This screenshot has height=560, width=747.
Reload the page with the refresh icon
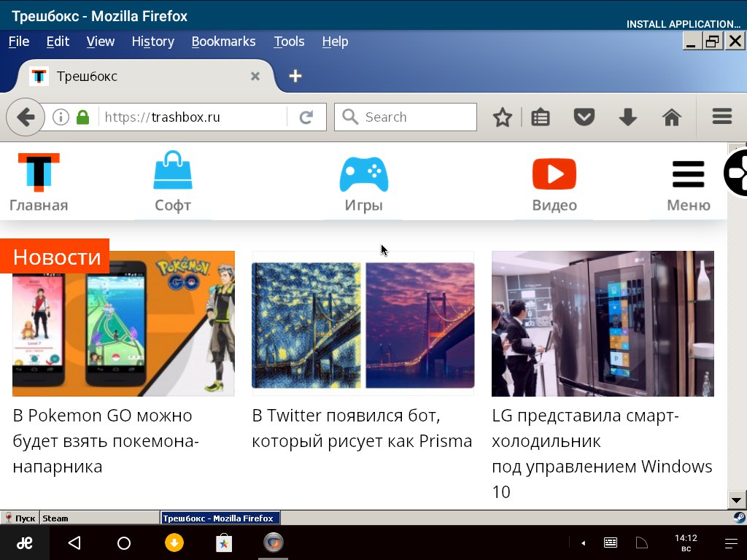point(306,117)
